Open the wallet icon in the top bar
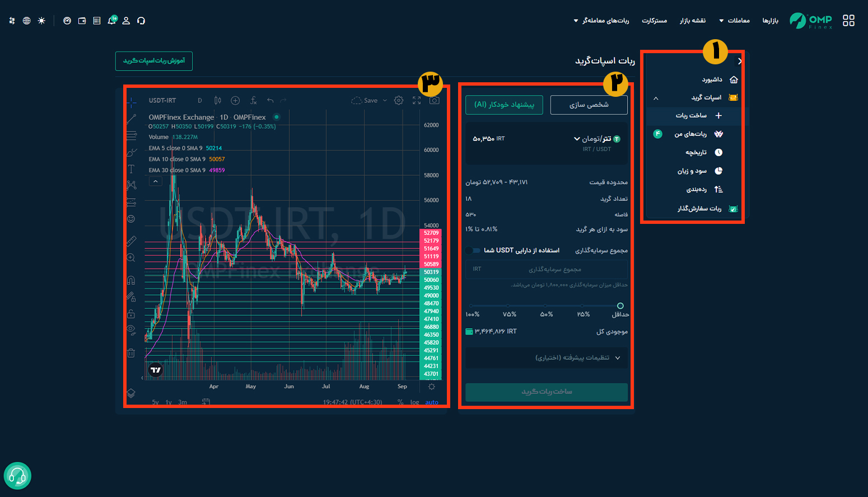 (82, 21)
